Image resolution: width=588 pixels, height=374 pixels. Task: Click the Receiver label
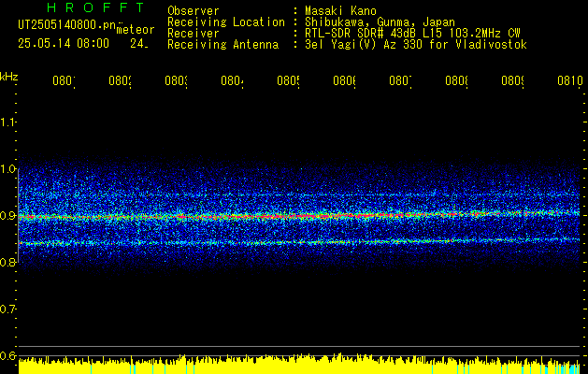coord(194,34)
